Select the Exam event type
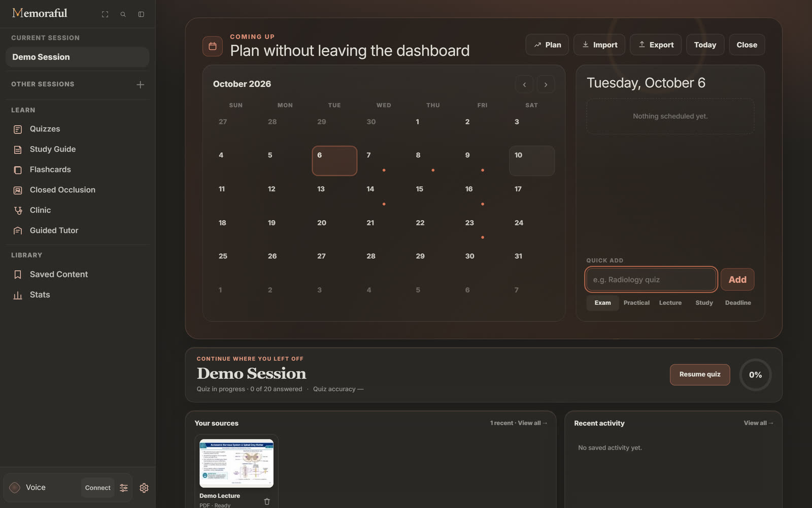 603,303
